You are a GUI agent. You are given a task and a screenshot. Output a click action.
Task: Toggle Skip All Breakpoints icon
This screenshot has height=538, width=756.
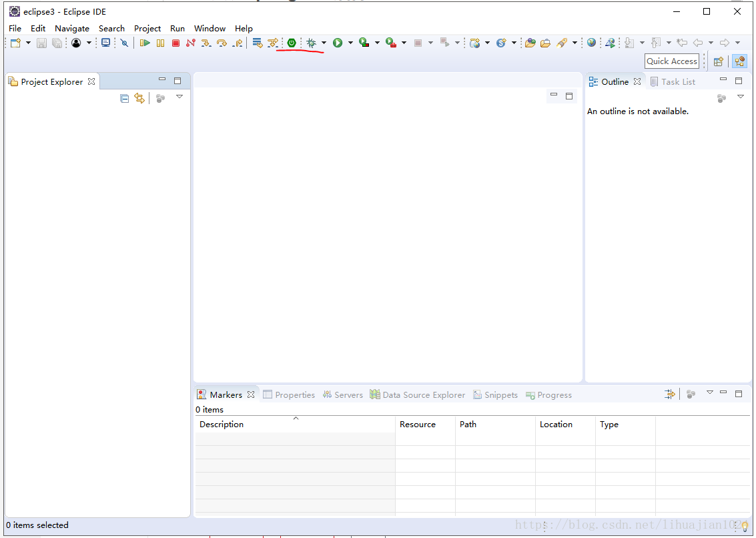pyautogui.click(x=124, y=43)
